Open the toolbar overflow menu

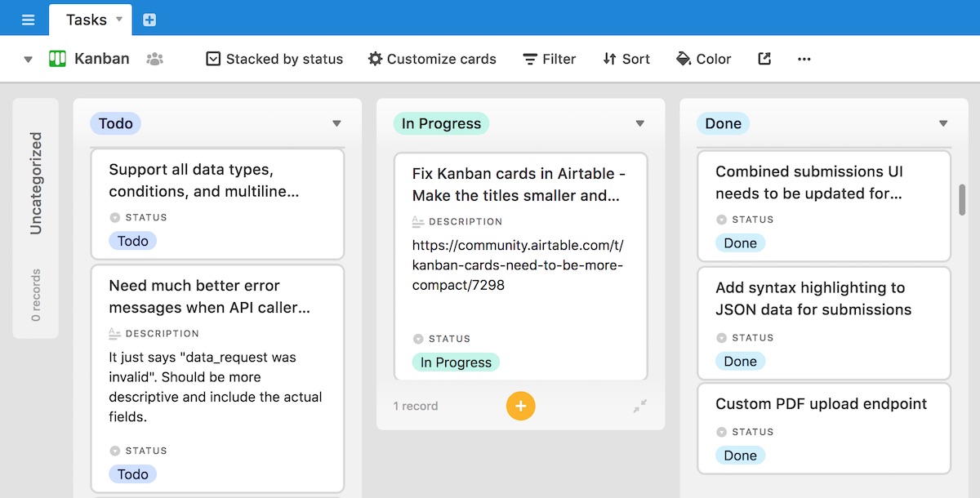[x=804, y=59]
